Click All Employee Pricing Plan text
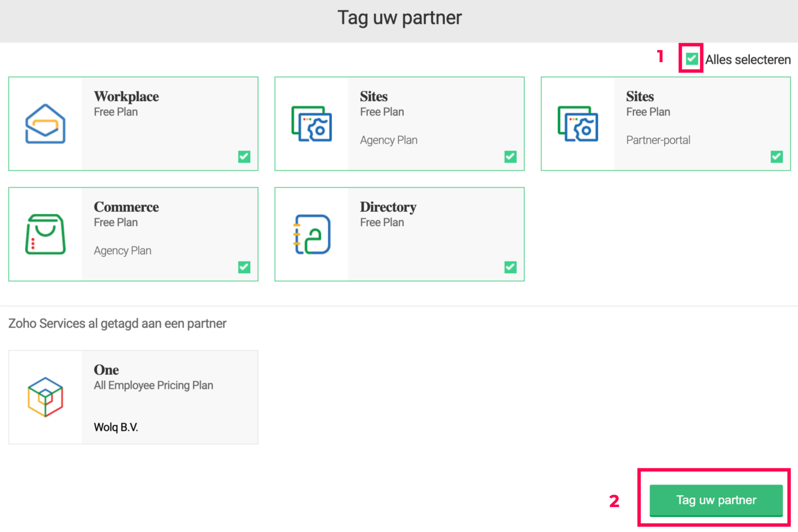 [153, 385]
